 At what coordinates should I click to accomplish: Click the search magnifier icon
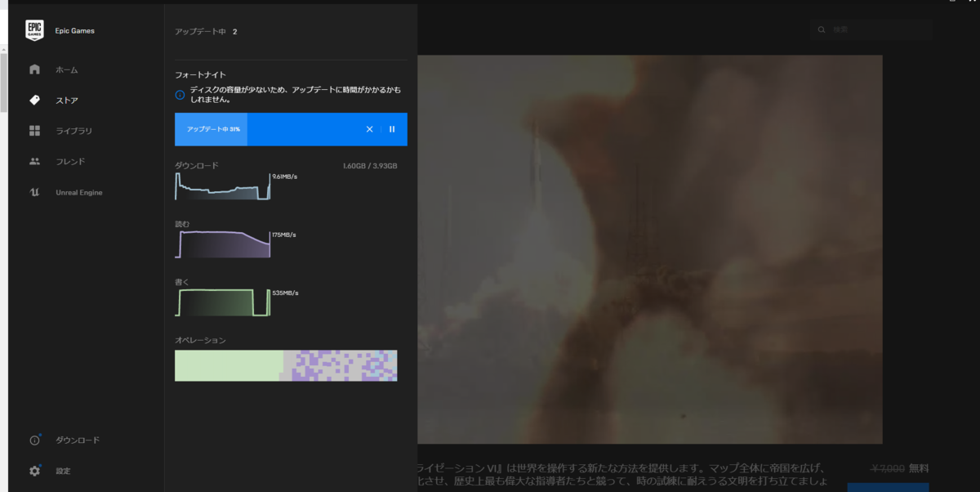pyautogui.click(x=822, y=30)
